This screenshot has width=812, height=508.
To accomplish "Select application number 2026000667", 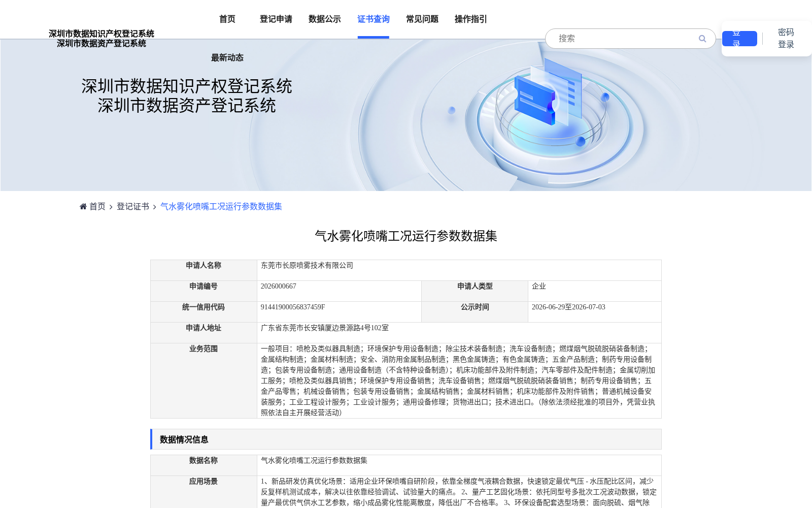I will point(279,287).
